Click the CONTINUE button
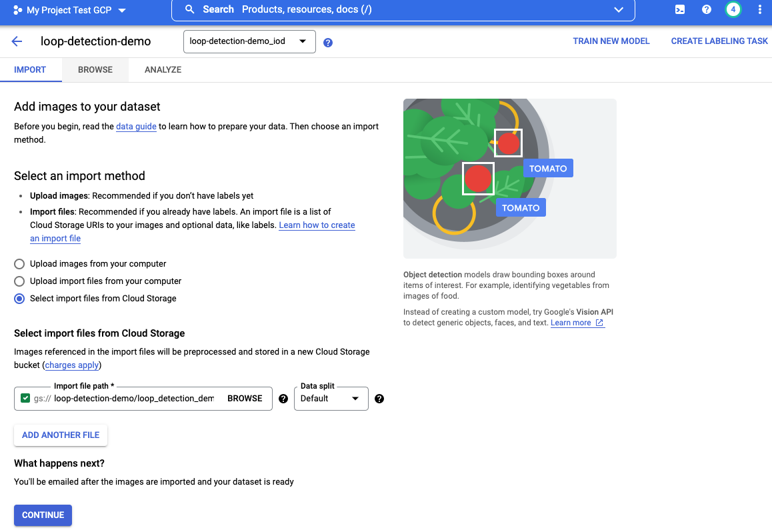 [43, 515]
